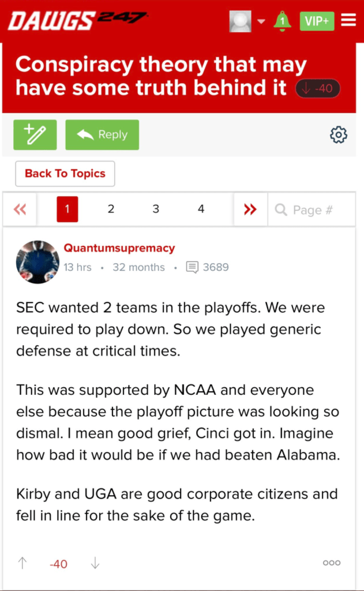Open thread settings gear icon
364x591 pixels.
pyautogui.click(x=338, y=134)
